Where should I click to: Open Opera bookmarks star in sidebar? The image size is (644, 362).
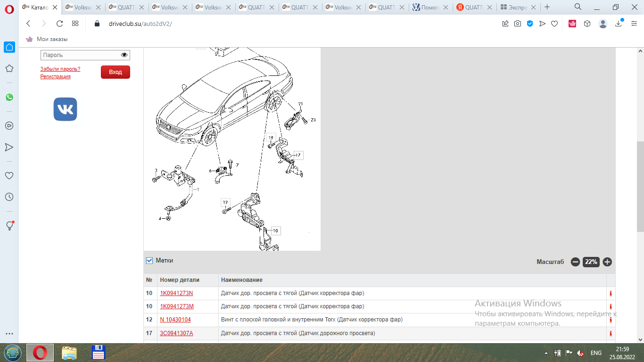(9, 68)
